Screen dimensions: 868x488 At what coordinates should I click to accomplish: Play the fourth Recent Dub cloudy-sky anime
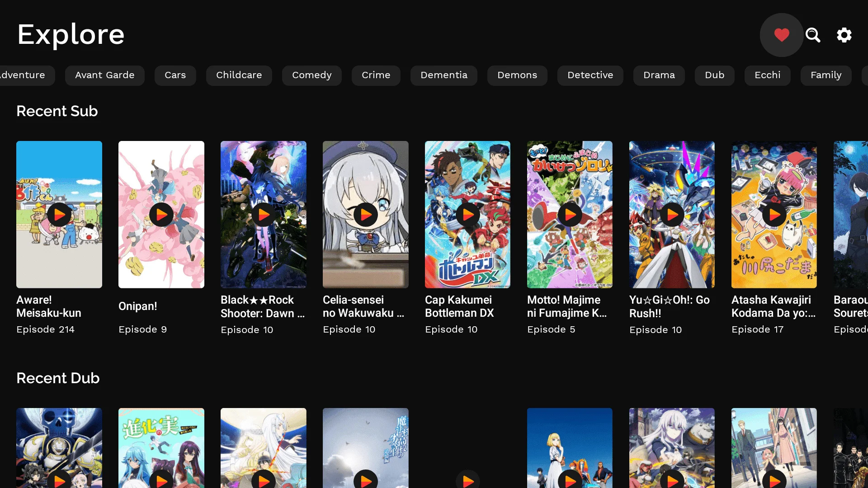[x=366, y=481]
